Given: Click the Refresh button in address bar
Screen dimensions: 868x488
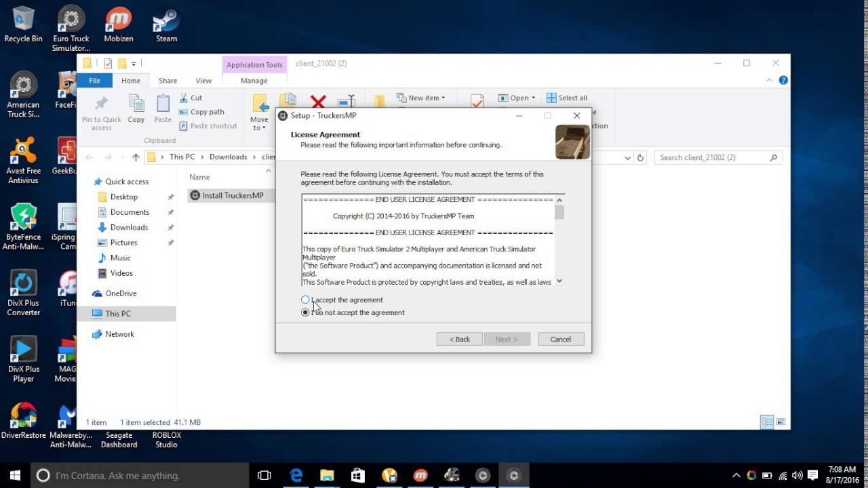Looking at the screenshot, I should (640, 157).
